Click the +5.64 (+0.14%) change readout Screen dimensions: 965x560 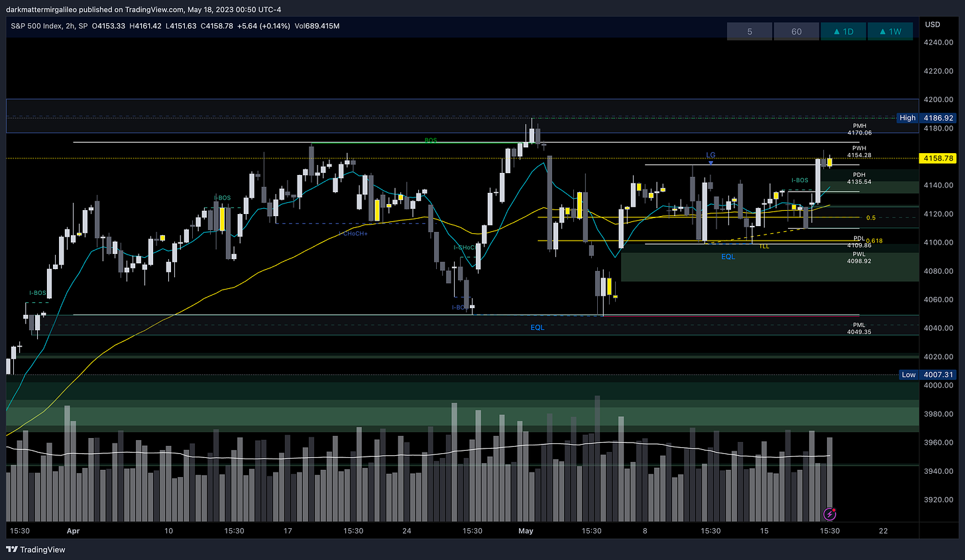coord(263,26)
